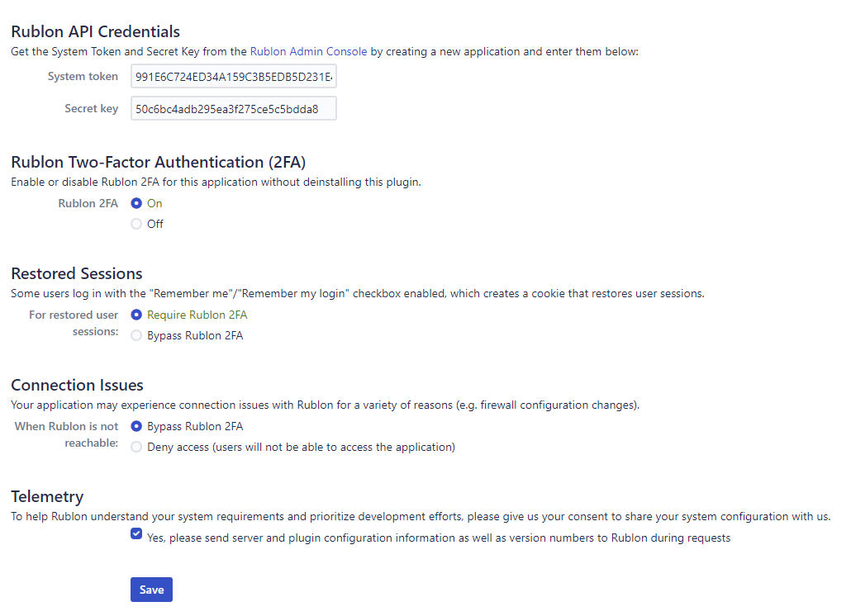Click the 'Secret key' field label

pos(91,108)
